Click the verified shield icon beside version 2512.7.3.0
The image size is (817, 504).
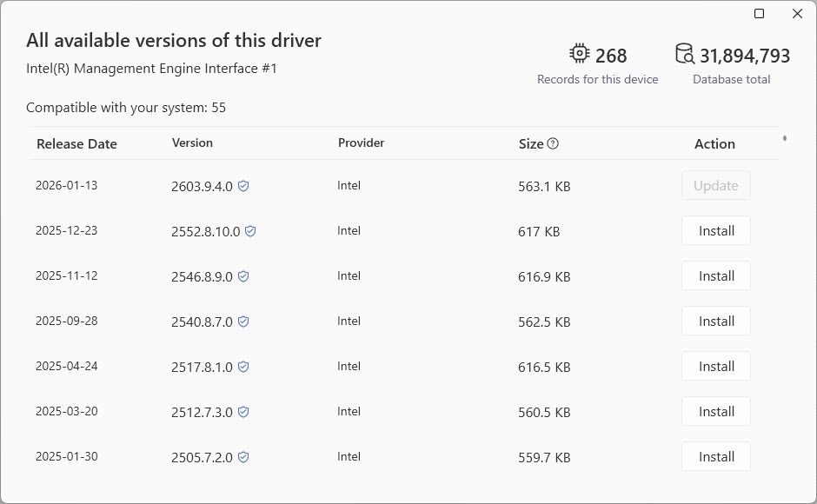(x=243, y=412)
